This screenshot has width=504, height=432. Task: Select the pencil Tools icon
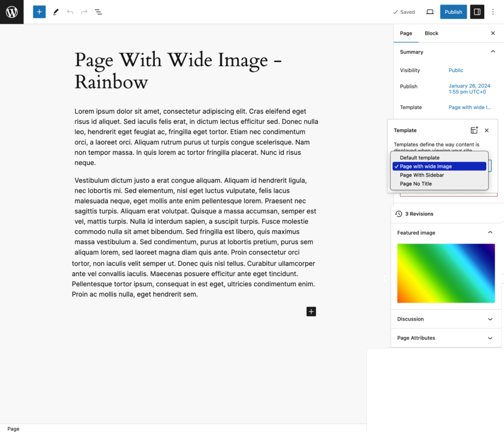click(56, 12)
